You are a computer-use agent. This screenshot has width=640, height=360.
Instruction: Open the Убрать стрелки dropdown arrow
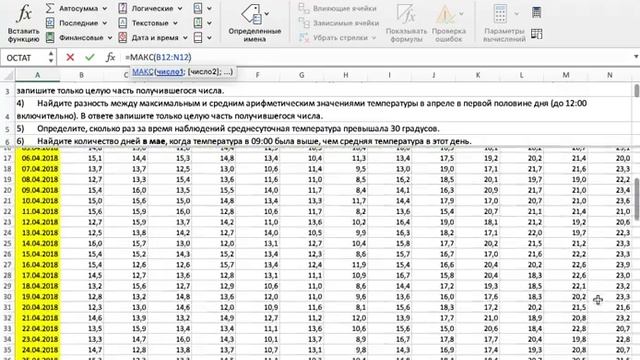pyautogui.click(x=373, y=38)
